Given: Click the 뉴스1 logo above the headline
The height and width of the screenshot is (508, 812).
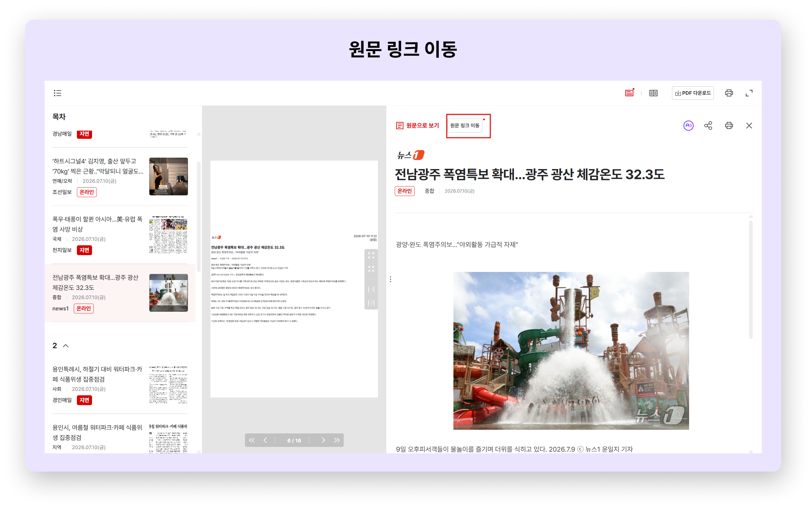Looking at the screenshot, I should tap(410, 155).
